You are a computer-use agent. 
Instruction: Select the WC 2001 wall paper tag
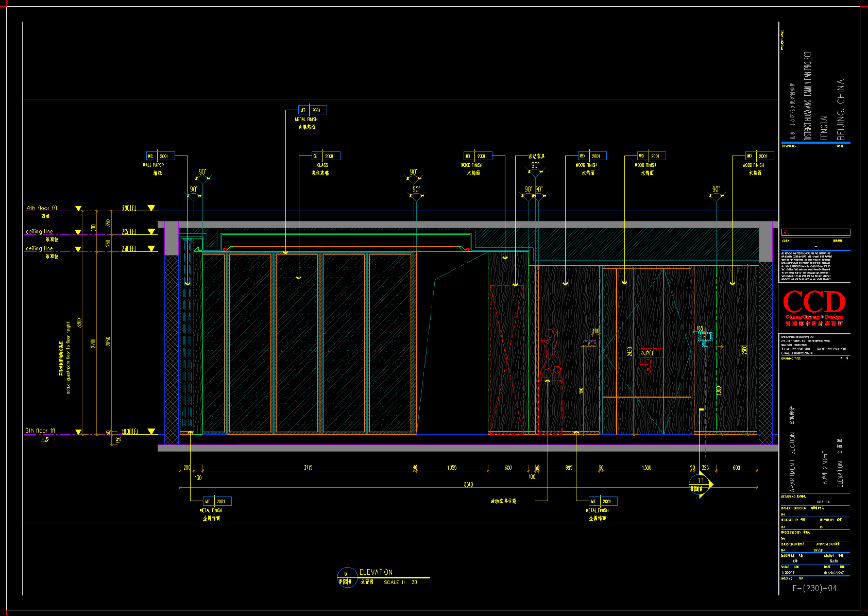(x=160, y=156)
